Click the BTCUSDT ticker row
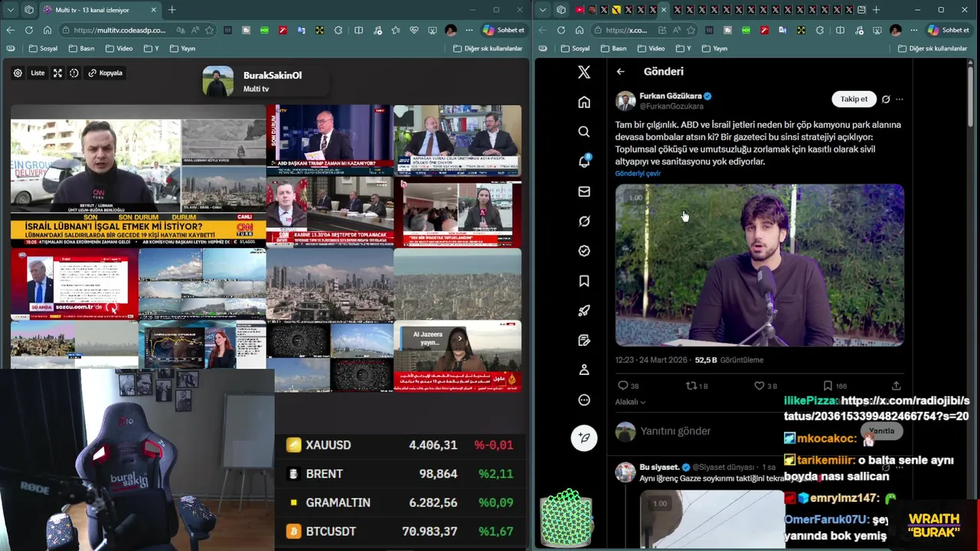 coord(400,531)
